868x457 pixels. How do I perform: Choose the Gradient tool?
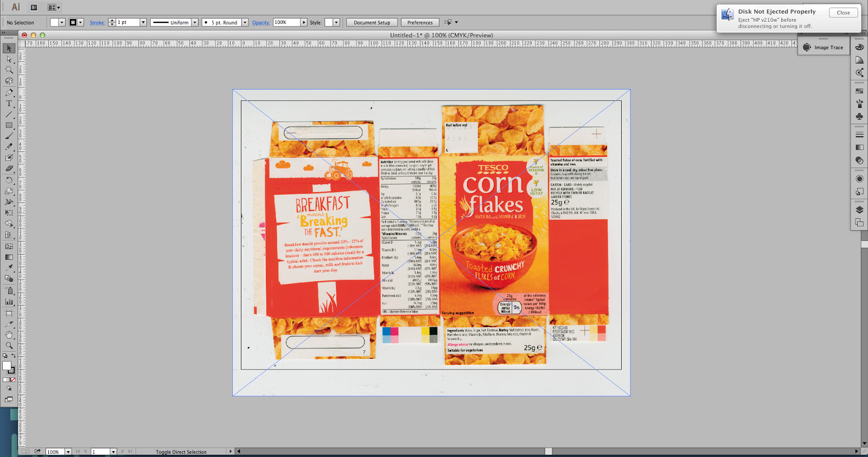pos(9,257)
